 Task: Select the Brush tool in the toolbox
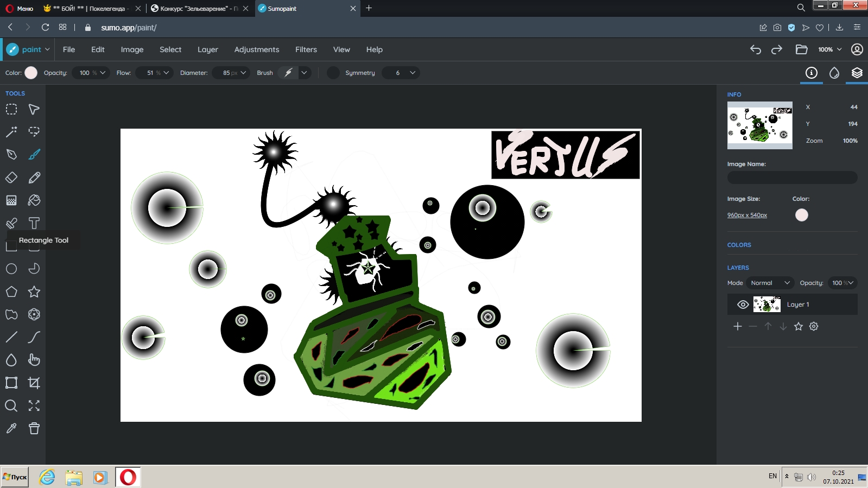(34, 155)
